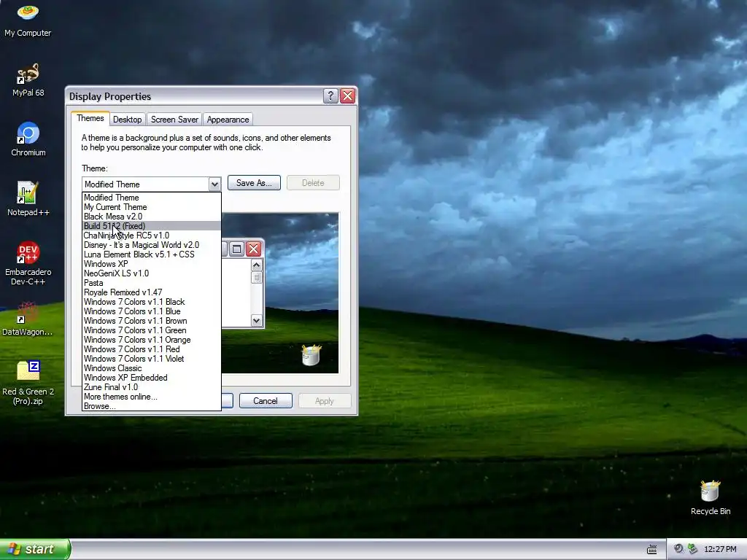747x560 pixels.
Task: Switch to the Appearance tab
Action: click(x=228, y=120)
